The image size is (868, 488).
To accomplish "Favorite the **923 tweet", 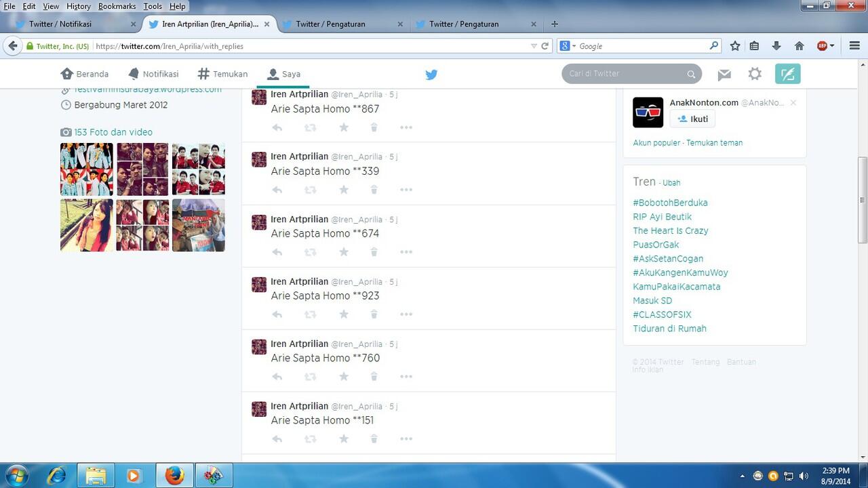I will (344, 314).
